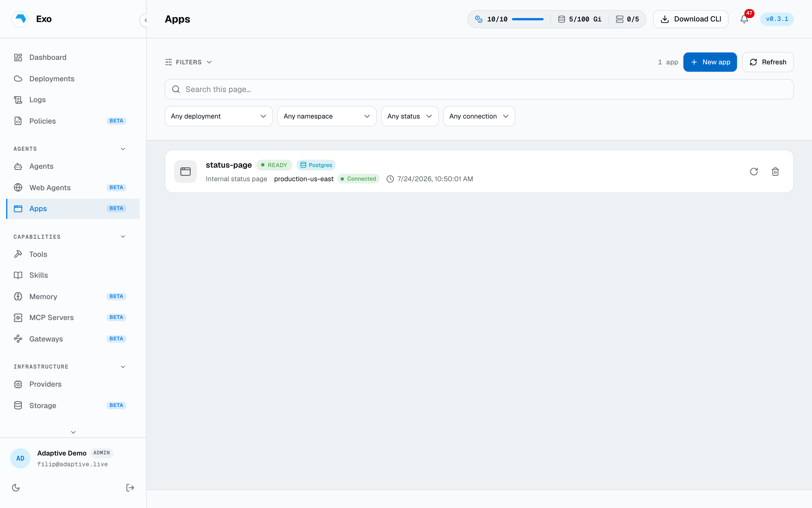
Task: Click the 7/24/2026, 10:50:01 AM timestamp
Action: 435,179
